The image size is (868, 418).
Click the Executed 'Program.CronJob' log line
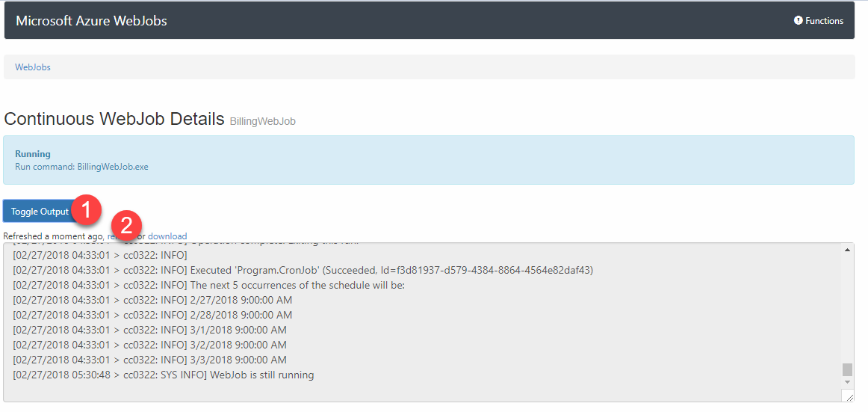(x=303, y=270)
